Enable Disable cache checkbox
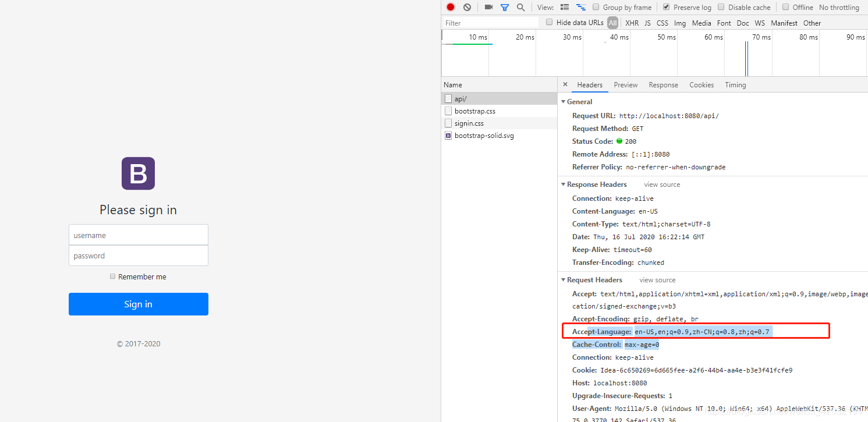This screenshot has width=868, height=422. 721,7
